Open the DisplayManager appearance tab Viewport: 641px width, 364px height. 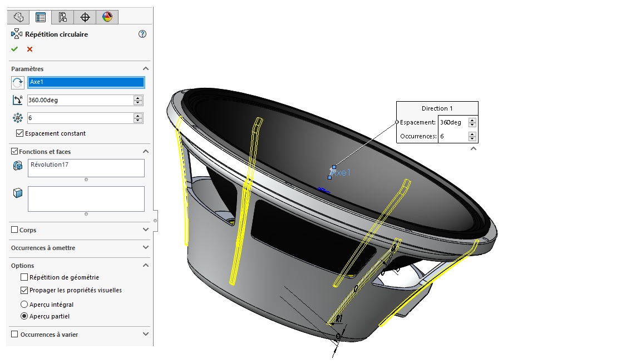(107, 17)
